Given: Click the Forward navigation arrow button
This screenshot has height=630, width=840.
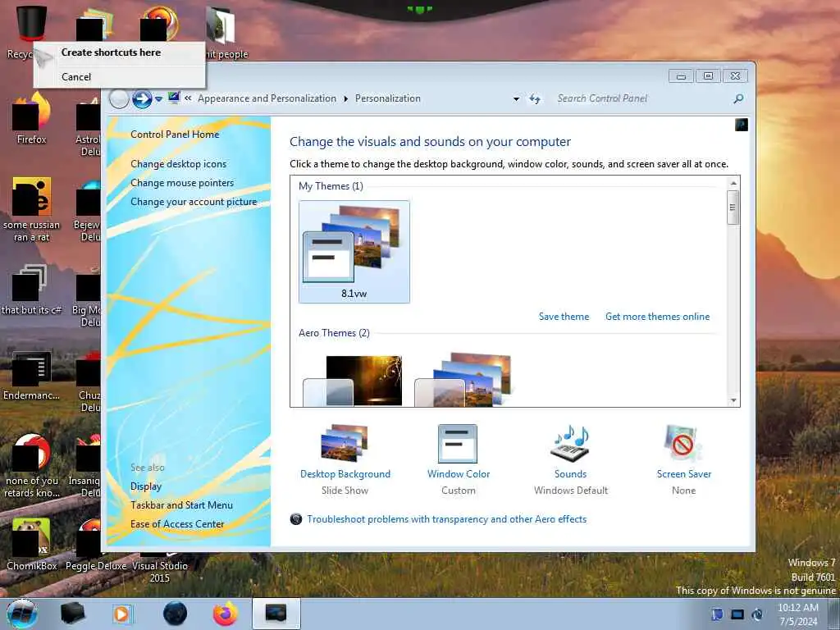Looking at the screenshot, I should click(x=142, y=98).
